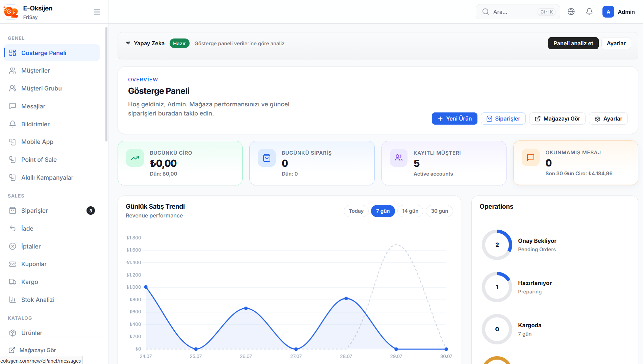
Task: Open Siparişler in the SALES section
Action: click(52, 211)
